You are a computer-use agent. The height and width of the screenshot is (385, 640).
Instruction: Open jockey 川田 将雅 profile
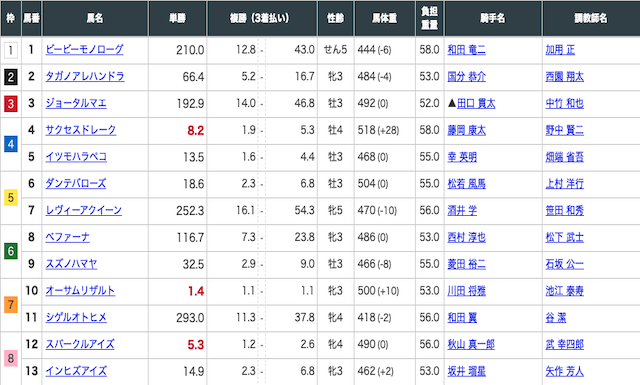click(x=467, y=291)
